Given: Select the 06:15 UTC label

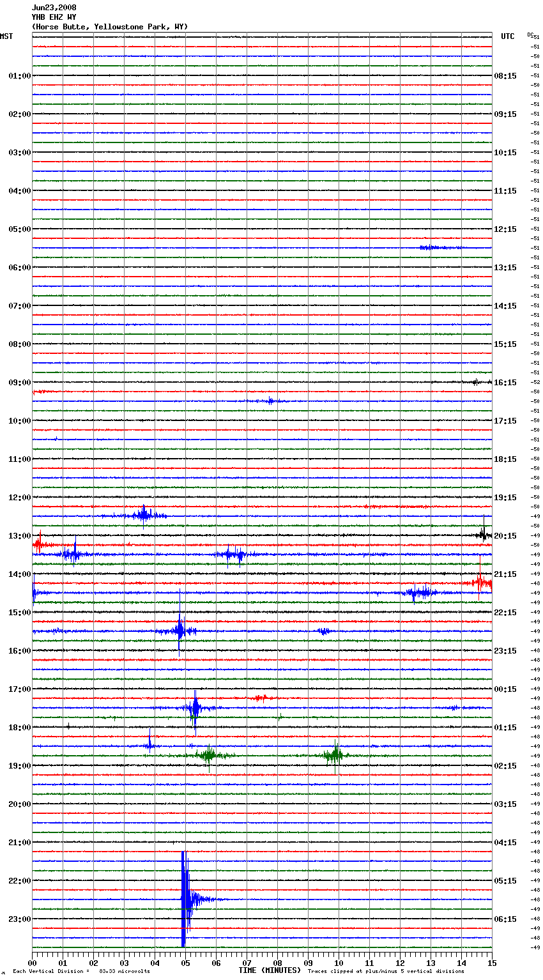Looking at the screenshot, I should pyautogui.click(x=505, y=919).
